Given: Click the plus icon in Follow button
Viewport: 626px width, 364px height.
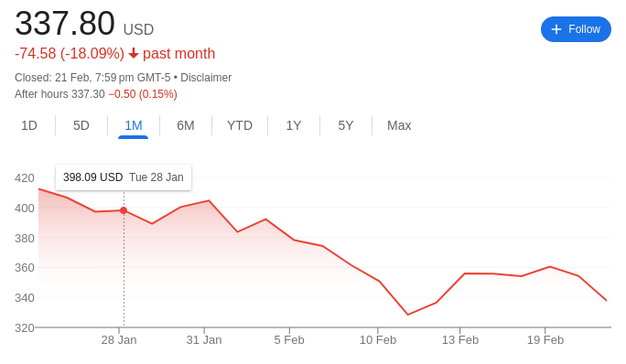Looking at the screenshot, I should point(556,29).
